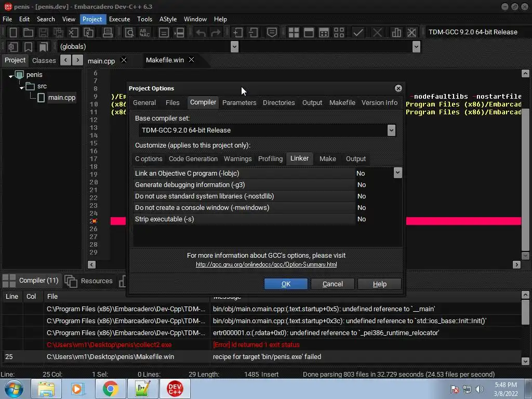This screenshot has height=399, width=532.
Task: Switch to Makefile tab in Project Options
Action: (342, 103)
